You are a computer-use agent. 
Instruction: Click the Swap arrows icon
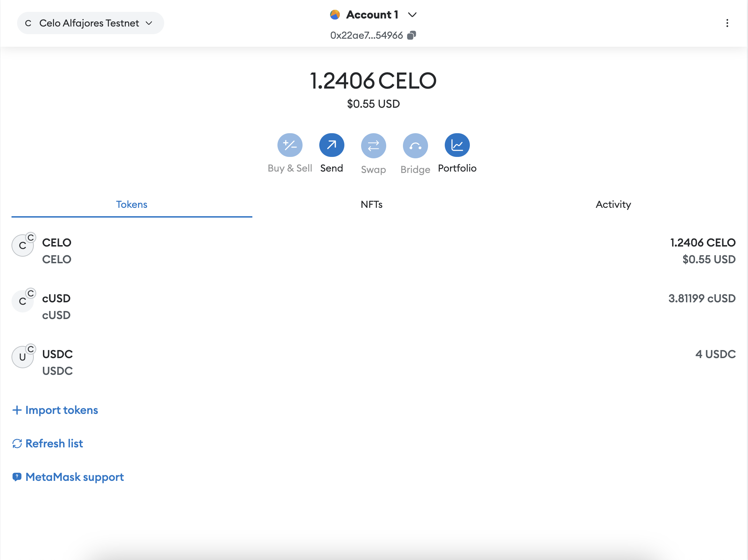[x=373, y=145]
